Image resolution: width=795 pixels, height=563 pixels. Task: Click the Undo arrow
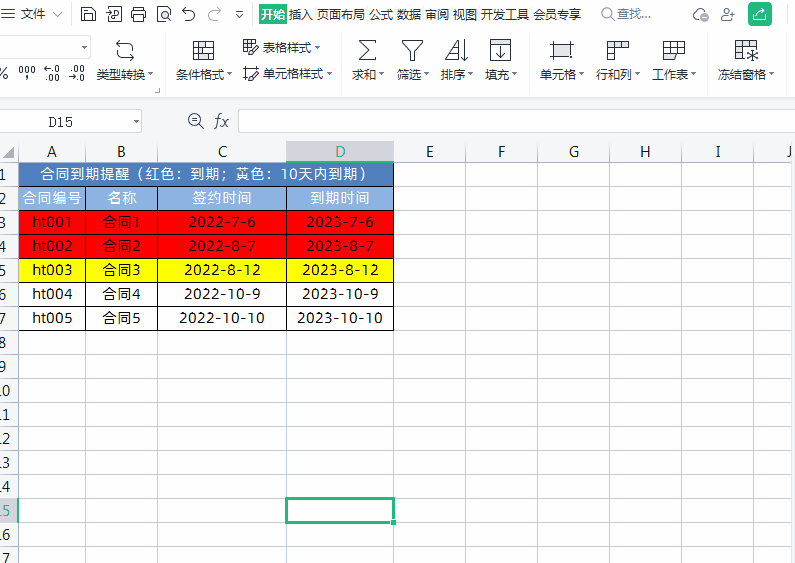point(189,14)
